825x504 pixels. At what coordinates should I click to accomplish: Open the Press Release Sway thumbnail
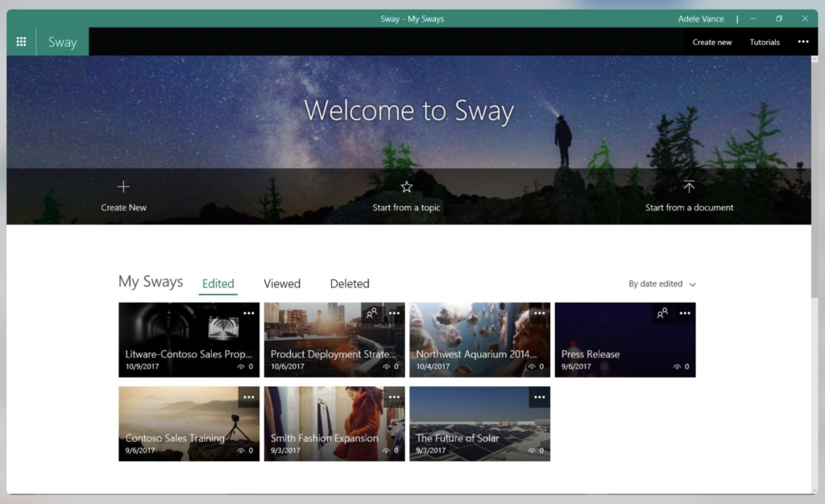[x=625, y=340]
